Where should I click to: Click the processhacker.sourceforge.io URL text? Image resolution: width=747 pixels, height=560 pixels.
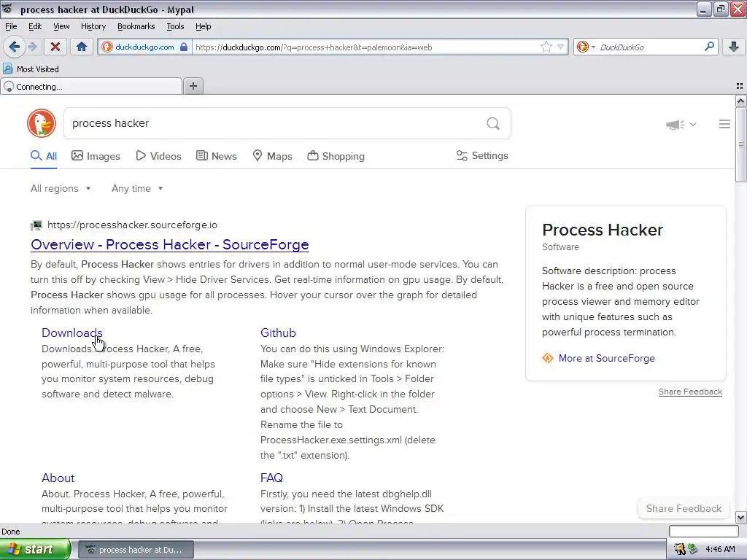(x=132, y=225)
